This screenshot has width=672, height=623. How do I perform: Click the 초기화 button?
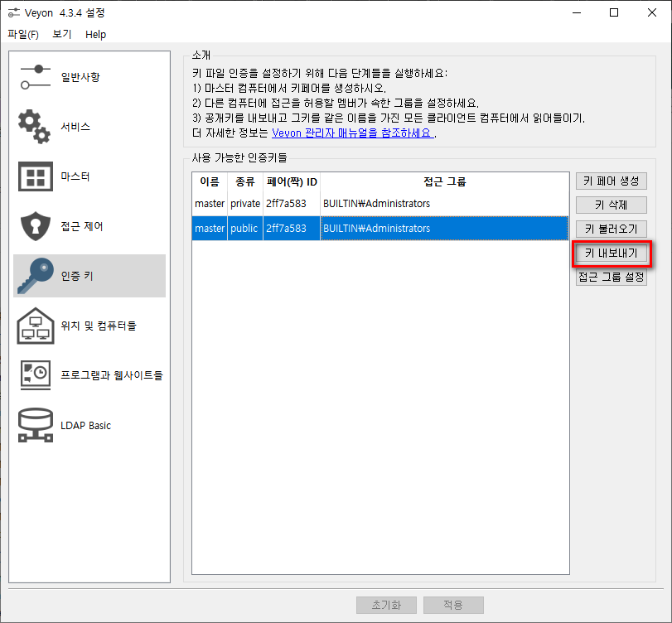point(386,605)
